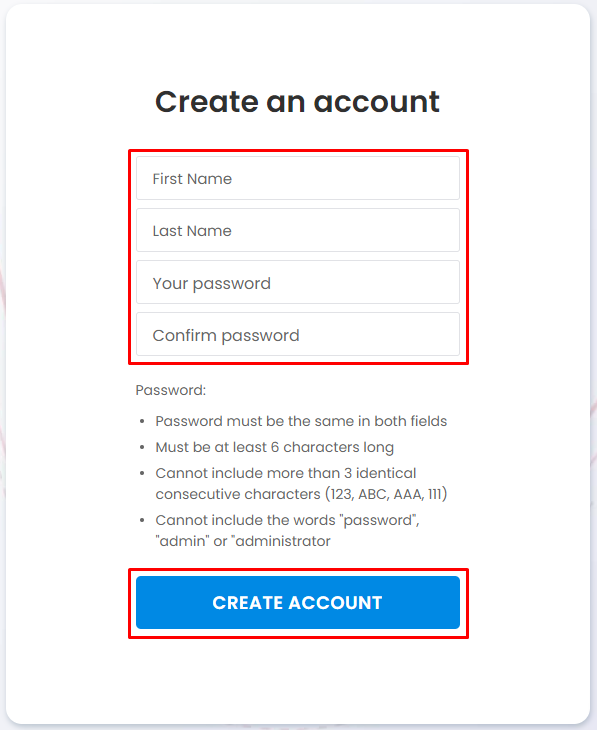The height and width of the screenshot is (730, 597).
Task: Click the bullet before 'Cannot include more than 3'
Action: pyautogui.click(x=142, y=473)
